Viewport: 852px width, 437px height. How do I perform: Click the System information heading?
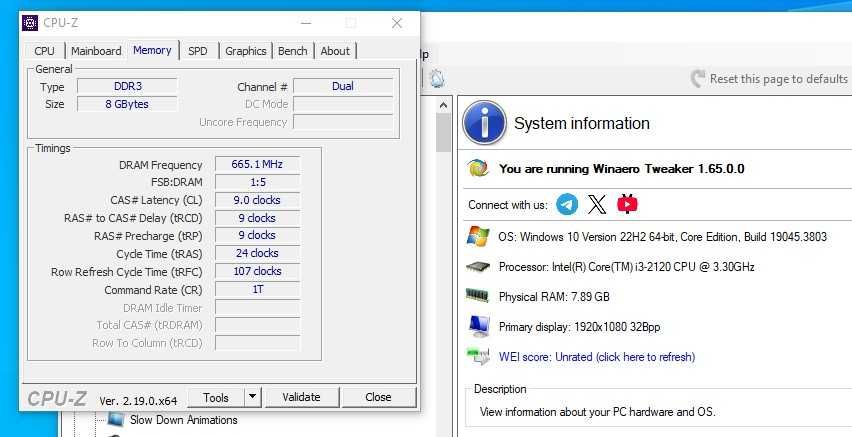582,123
